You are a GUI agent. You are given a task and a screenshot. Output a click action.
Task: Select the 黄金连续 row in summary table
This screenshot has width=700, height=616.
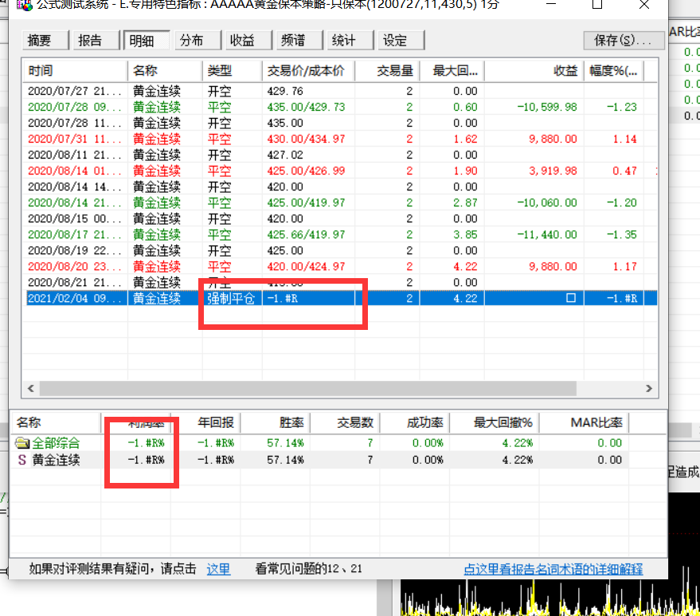[319, 460]
